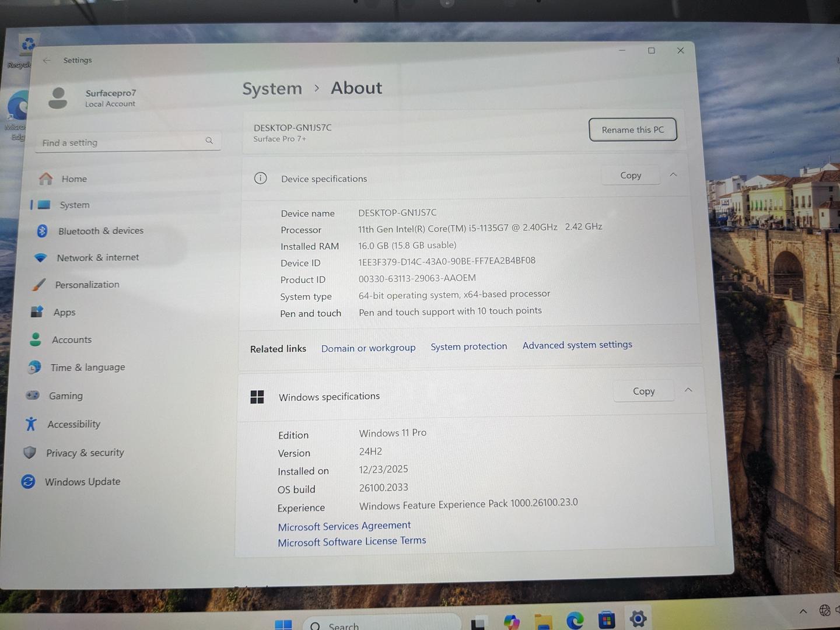Open File Explorer from the taskbar
The width and height of the screenshot is (840, 630).
pos(543,622)
